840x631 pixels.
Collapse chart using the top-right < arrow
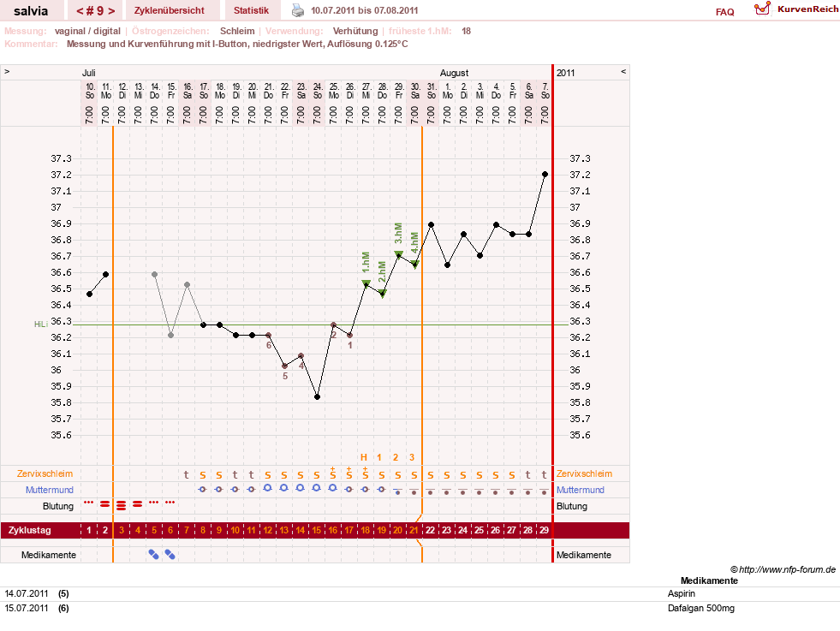623,71
